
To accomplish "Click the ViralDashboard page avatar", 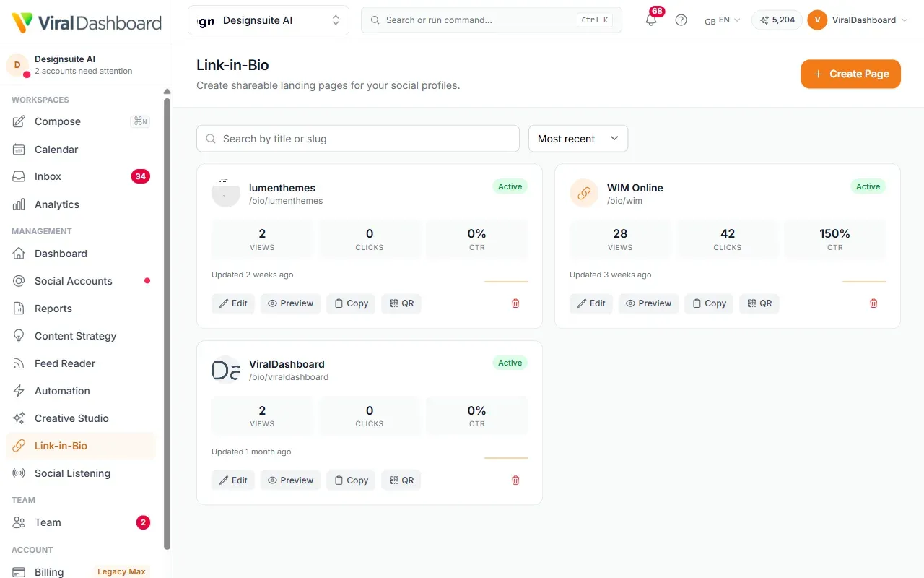I will [x=226, y=370].
